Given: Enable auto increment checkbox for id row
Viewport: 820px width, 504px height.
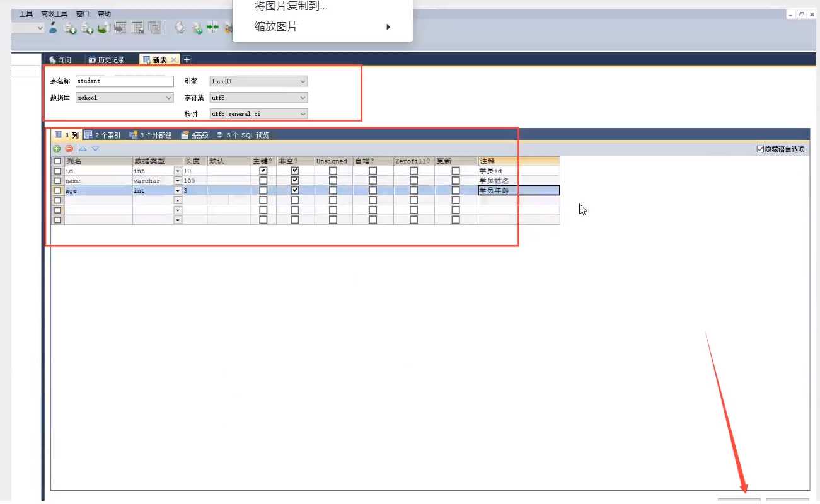Looking at the screenshot, I should click(373, 171).
